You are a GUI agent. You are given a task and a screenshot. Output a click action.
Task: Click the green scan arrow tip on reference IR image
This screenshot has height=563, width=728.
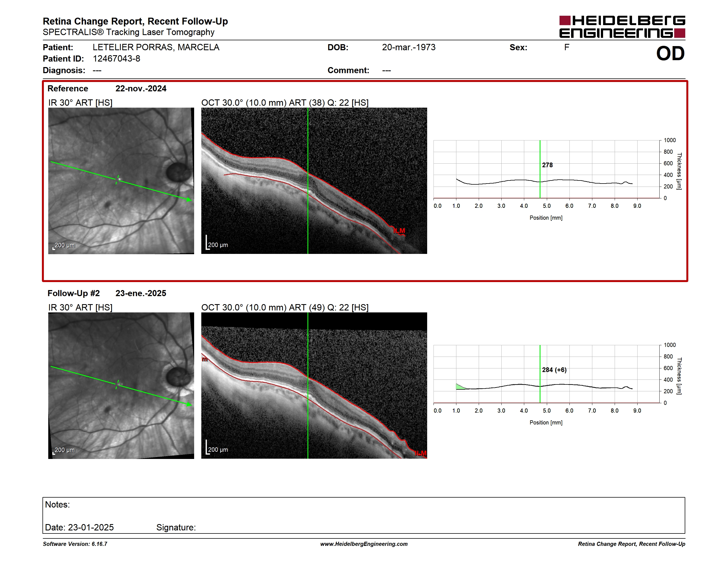pyautogui.click(x=190, y=200)
